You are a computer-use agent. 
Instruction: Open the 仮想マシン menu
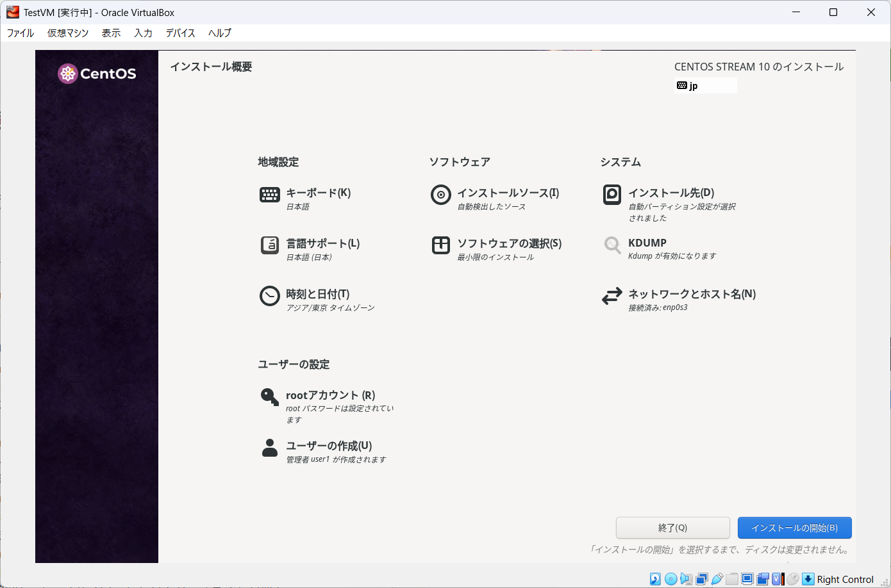68,33
